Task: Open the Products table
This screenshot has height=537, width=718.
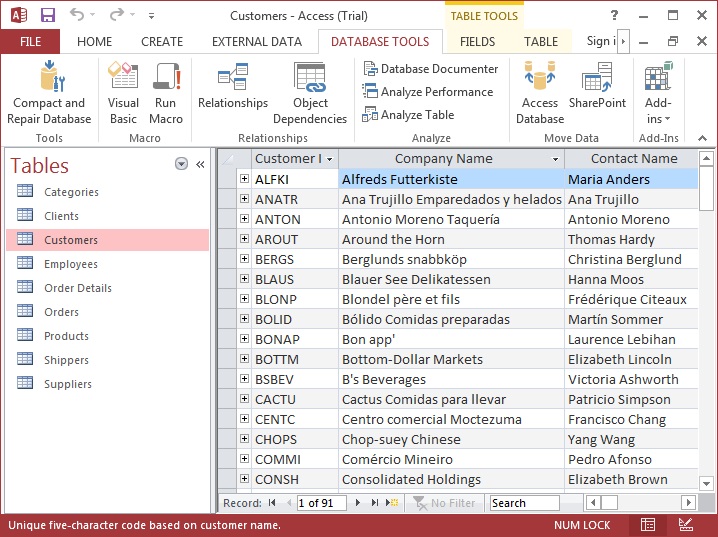Action: click(108, 336)
